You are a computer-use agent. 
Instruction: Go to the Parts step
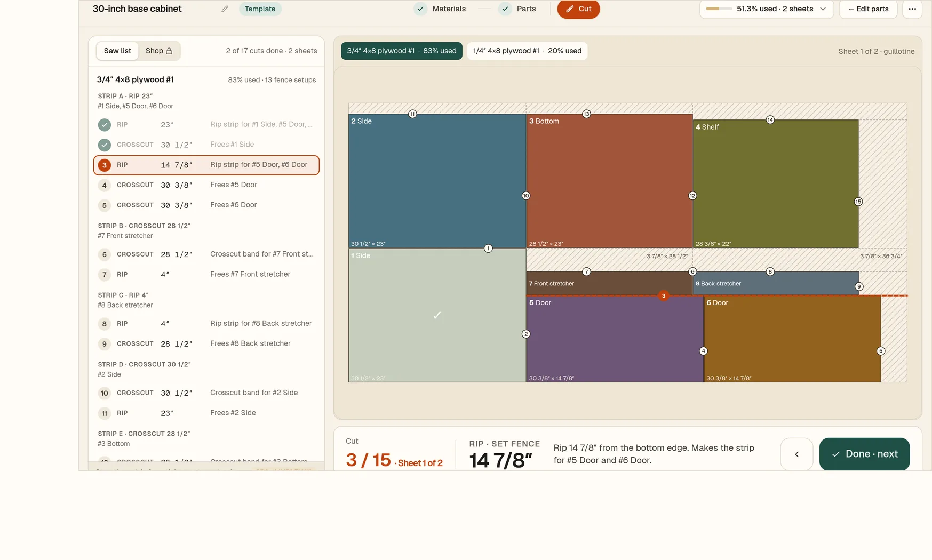(517, 9)
